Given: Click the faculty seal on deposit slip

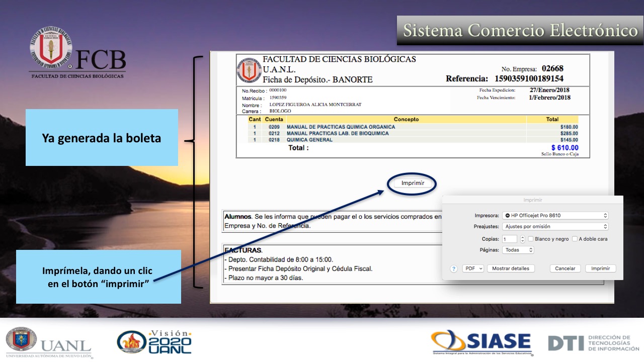Looking at the screenshot, I should pos(249,71).
